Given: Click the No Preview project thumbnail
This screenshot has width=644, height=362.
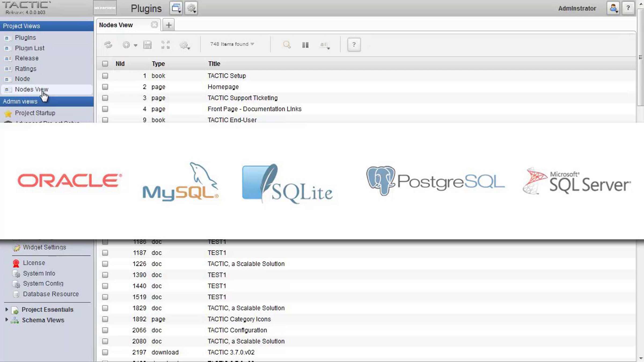Looking at the screenshot, I should (105, 8).
